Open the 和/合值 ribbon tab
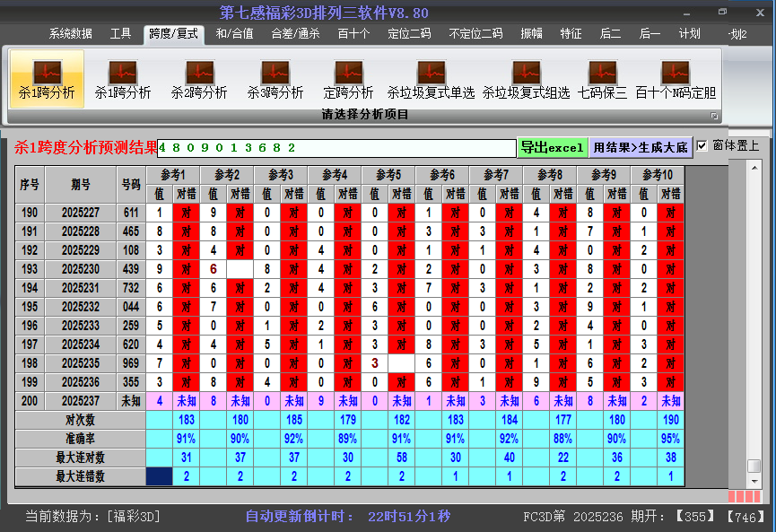The height and width of the screenshot is (532, 776). pos(234,34)
